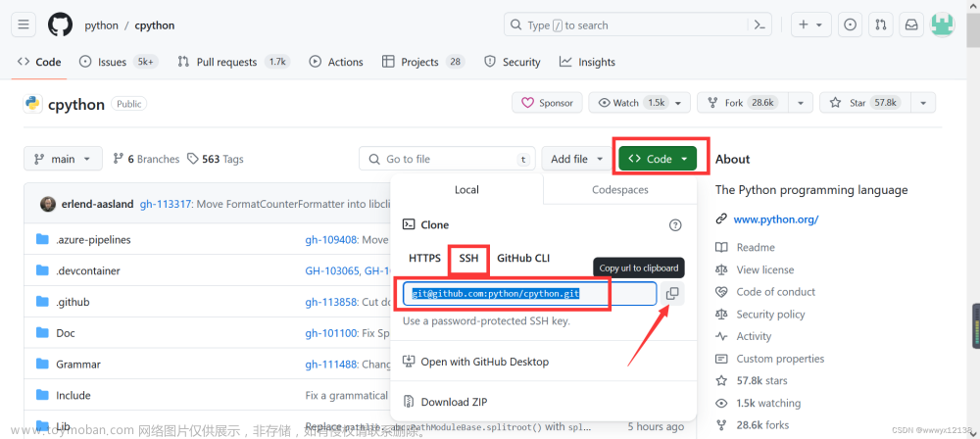Image resolution: width=980 pixels, height=439 pixels.
Task: Click the SSH clone URL field
Action: [x=529, y=293]
